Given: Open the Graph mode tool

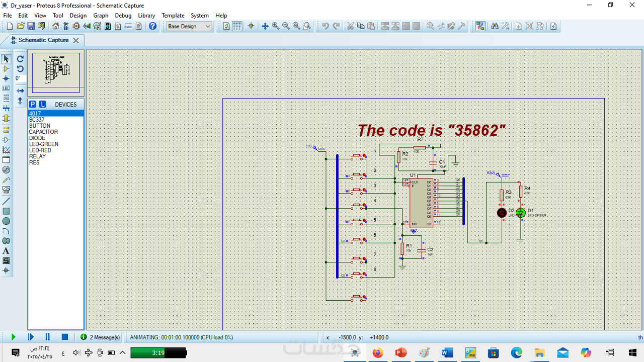Looking at the screenshot, I should [x=6, y=150].
